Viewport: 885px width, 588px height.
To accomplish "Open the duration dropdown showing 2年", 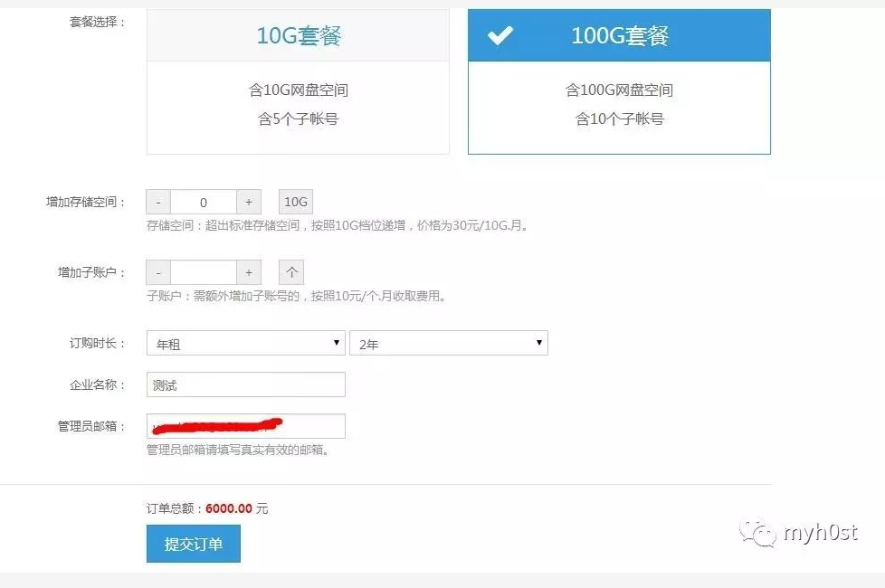I will pyautogui.click(x=448, y=342).
